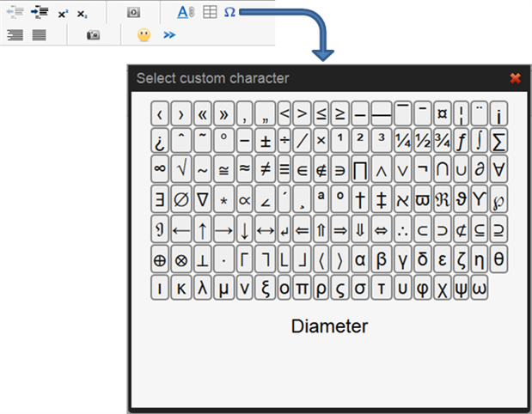532x414 pixels.
Task: Insert the square root symbol
Action: pos(180,167)
